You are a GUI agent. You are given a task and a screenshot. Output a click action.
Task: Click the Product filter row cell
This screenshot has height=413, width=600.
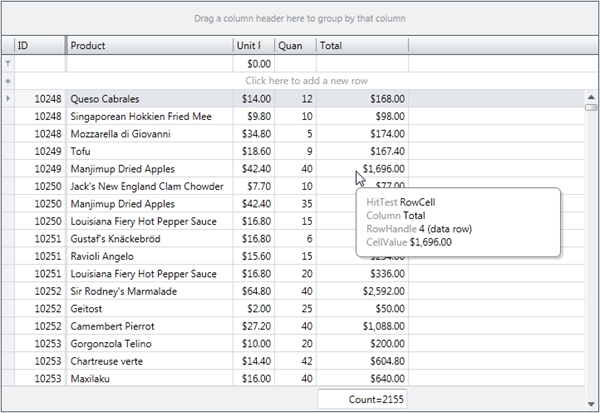150,64
